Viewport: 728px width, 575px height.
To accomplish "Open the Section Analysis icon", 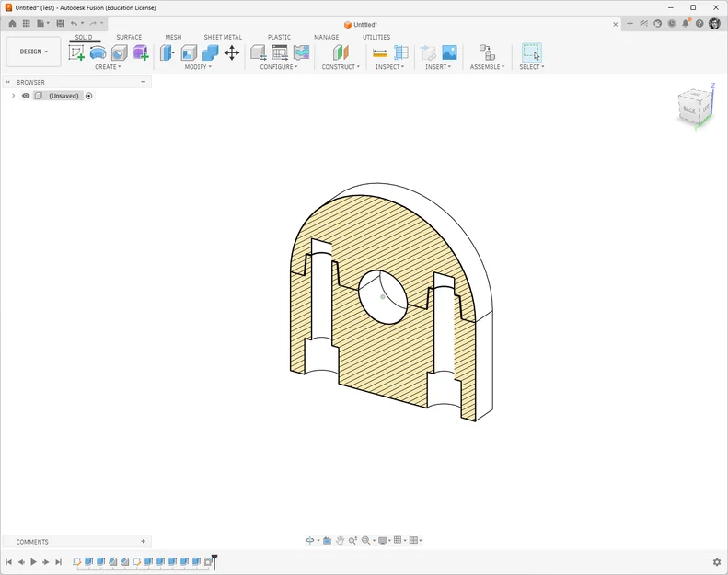I will (x=400, y=52).
